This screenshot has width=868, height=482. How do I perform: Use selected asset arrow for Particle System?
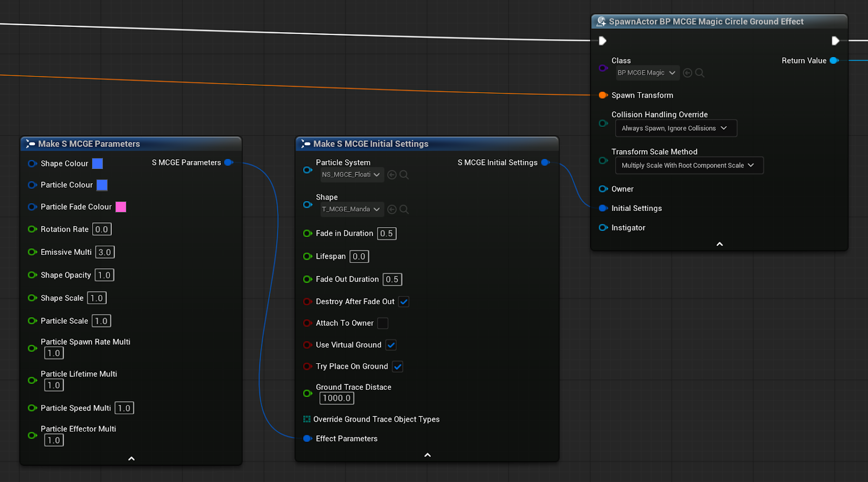392,175
